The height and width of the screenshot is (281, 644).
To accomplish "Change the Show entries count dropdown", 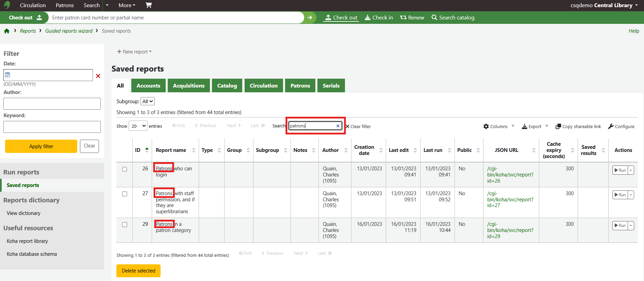I will click(138, 126).
